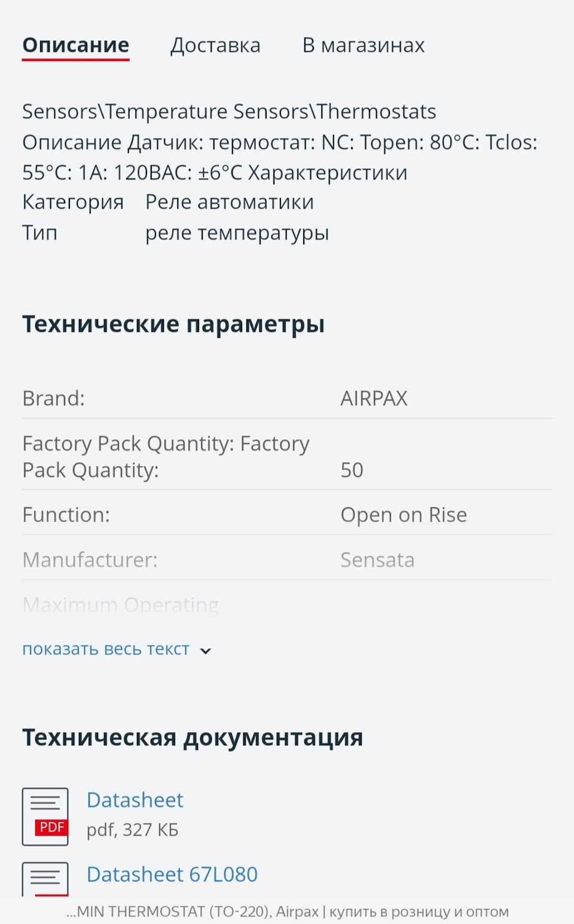This screenshot has height=924, width=574.
Task: Click the Open on Rise function value
Action: tap(404, 515)
